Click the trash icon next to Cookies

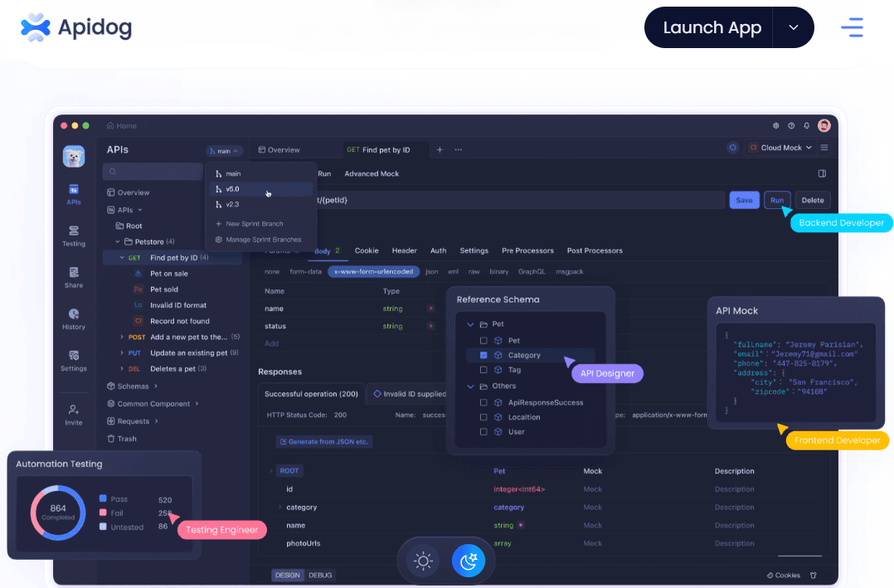click(x=813, y=575)
